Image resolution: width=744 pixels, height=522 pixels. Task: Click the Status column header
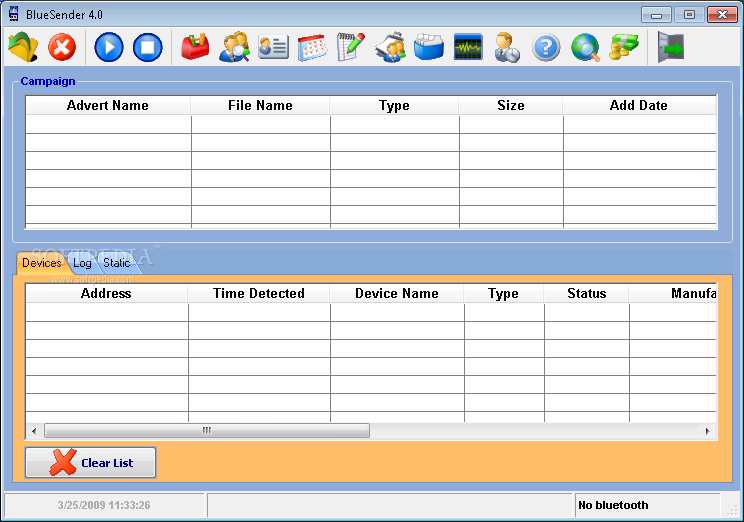click(586, 293)
